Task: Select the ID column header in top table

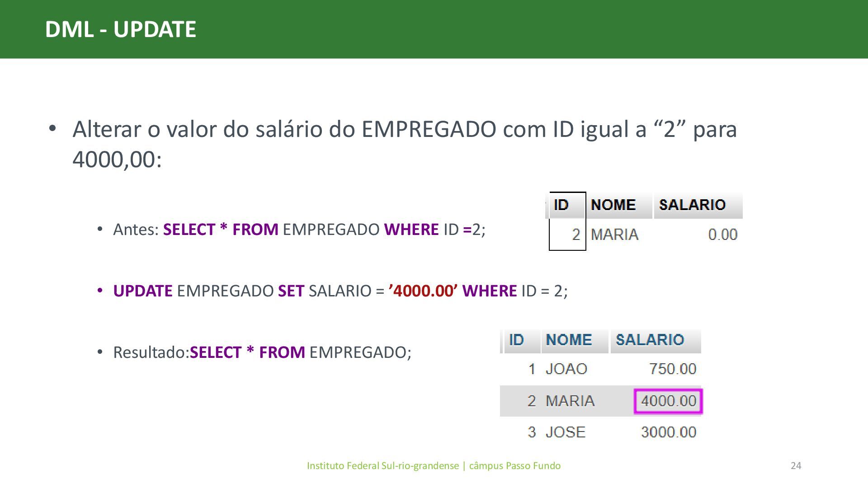Action: 567,205
